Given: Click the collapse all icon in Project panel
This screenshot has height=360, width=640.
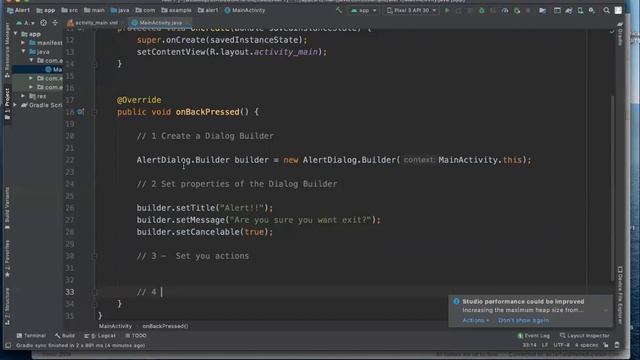Looking at the screenshot, I should [55, 23].
